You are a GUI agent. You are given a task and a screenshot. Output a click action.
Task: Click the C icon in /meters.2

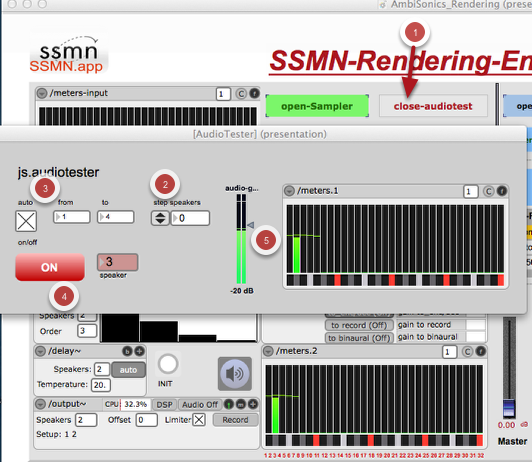point(467,352)
